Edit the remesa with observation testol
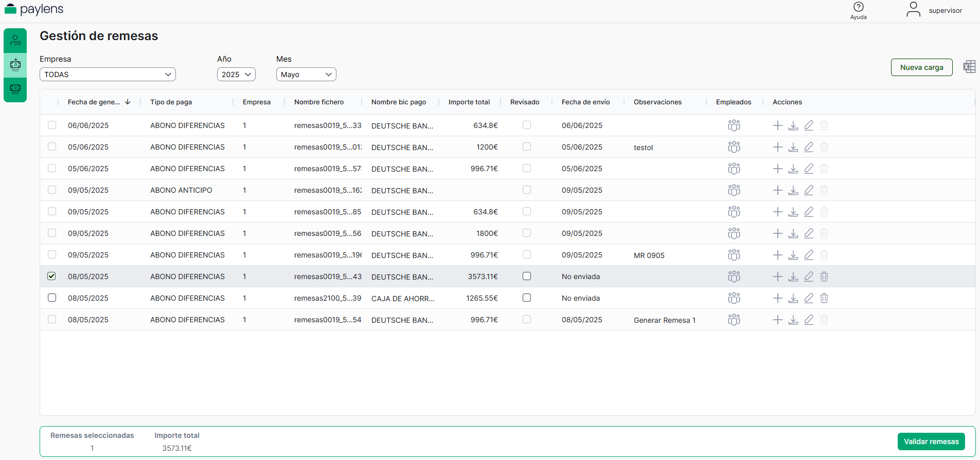 [x=809, y=147]
